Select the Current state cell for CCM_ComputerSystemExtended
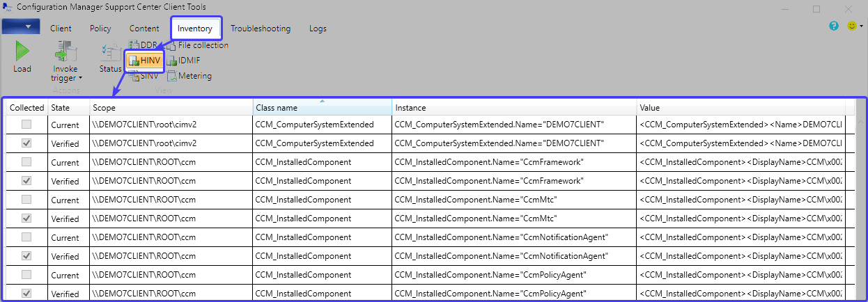Viewport: 868px width, 302px height. pos(68,125)
